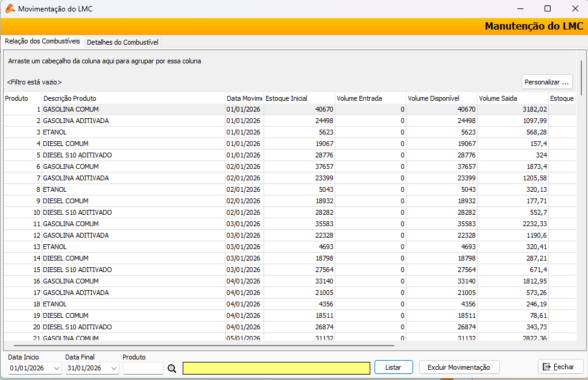Image resolution: width=588 pixels, height=380 pixels.
Task: Click the yellow product description field
Action: [x=276, y=368]
